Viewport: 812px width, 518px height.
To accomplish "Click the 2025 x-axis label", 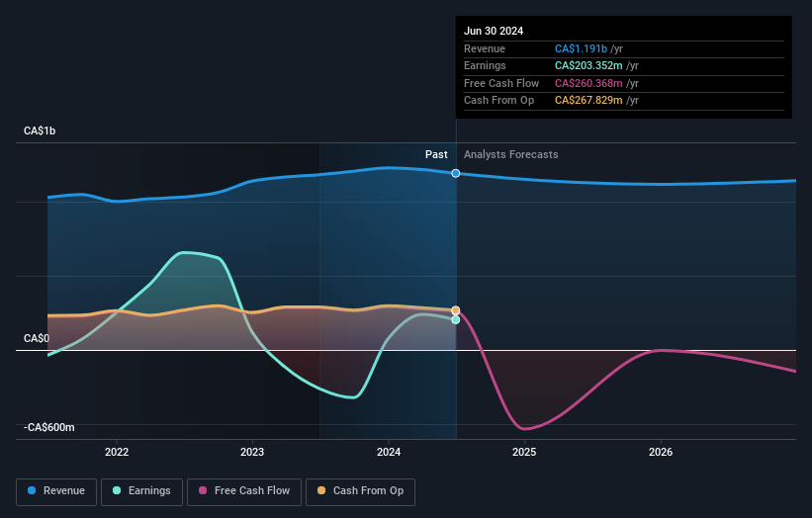I will (x=524, y=452).
